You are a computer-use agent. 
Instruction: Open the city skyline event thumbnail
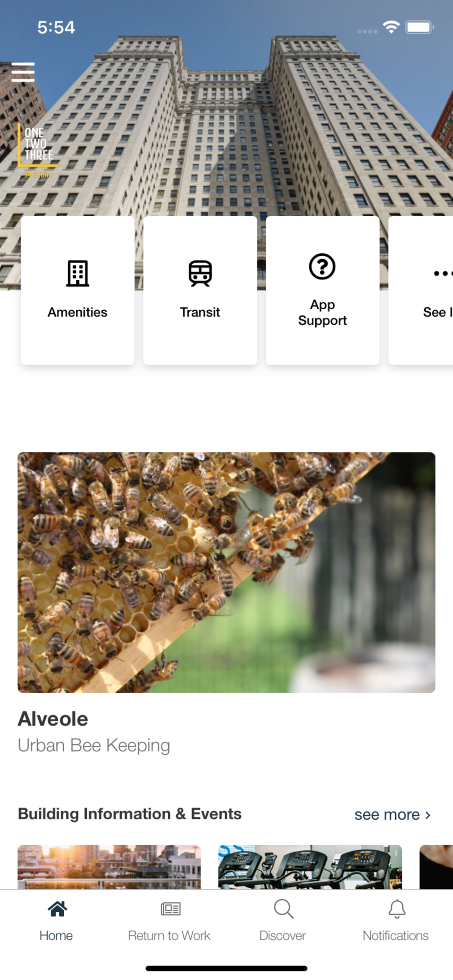click(109, 867)
